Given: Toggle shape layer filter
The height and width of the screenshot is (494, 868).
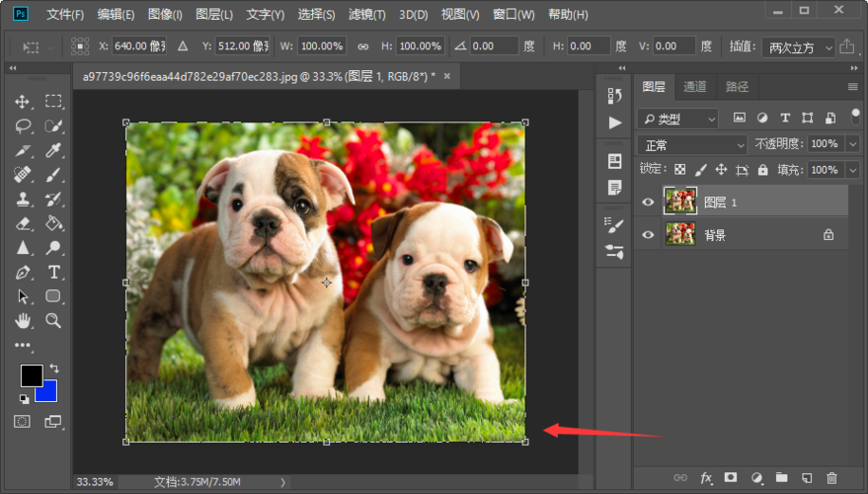Looking at the screenshot, I should click(x=808, y=118).
